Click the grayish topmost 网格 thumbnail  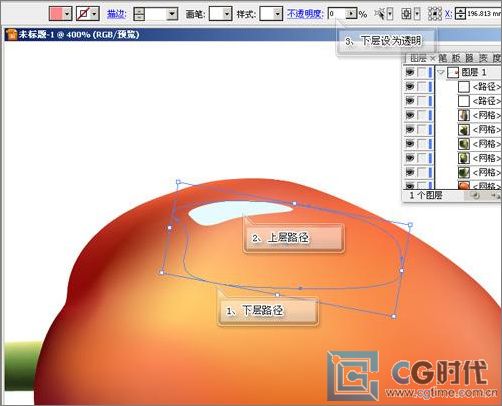tap(464, 115)
